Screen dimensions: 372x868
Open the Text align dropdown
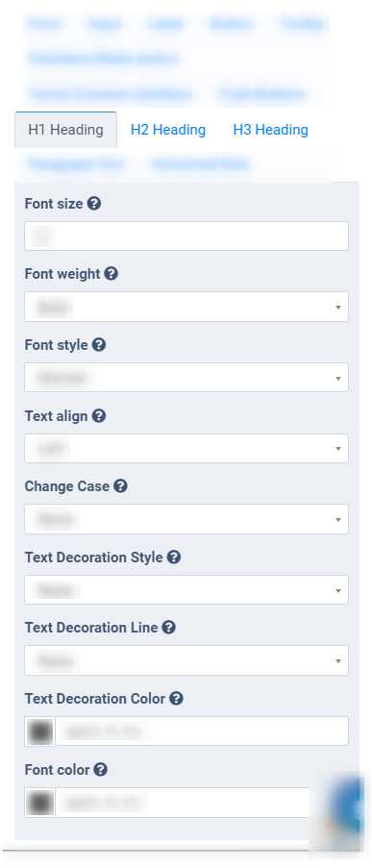pos(186,448)
